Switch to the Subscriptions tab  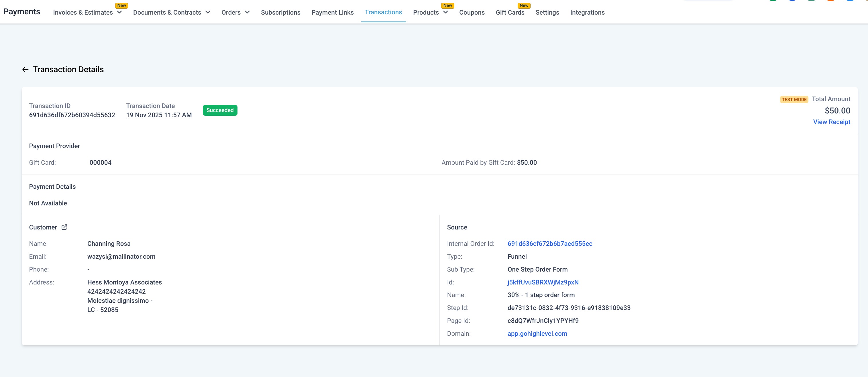click(x=280, y=13)
